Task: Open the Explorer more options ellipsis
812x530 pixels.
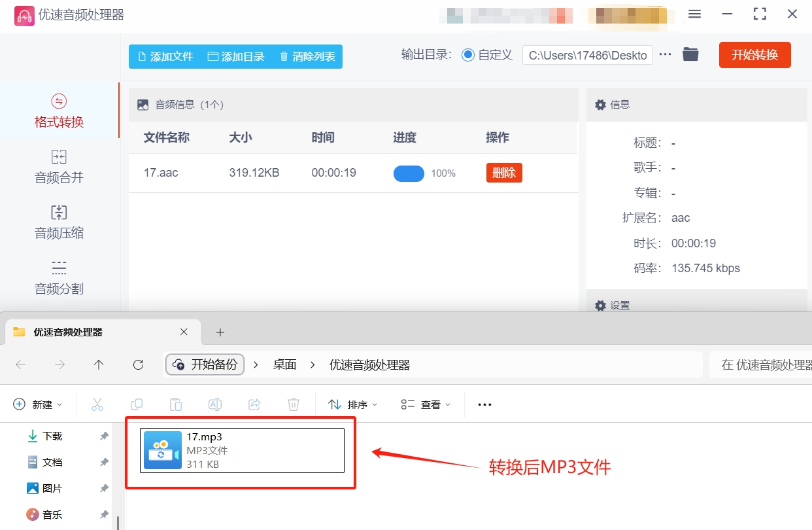Action: [484, 404]
